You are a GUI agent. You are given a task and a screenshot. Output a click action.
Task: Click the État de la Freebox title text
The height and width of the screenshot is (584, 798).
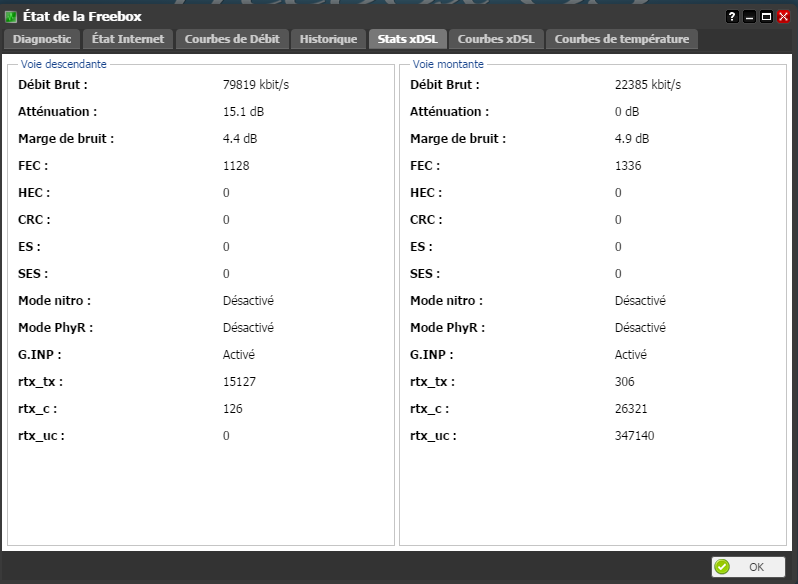82,17
